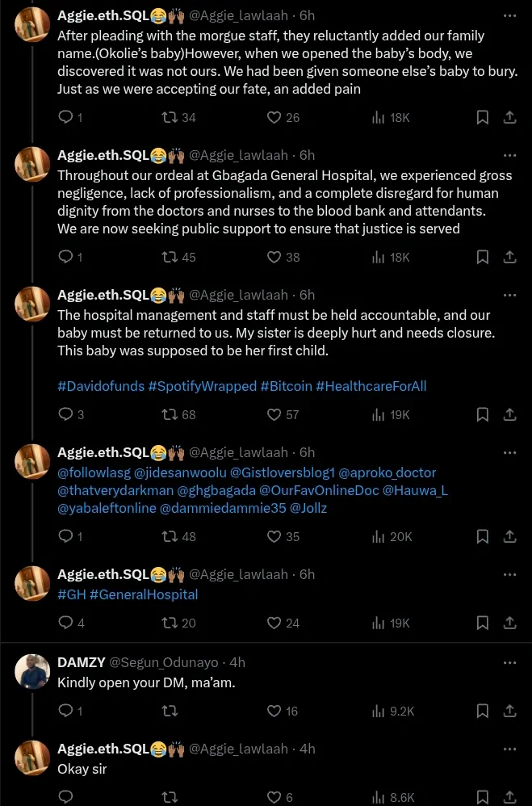Like the tweet with 57 likes
This screenshot has width=532, height=806.
[x=274, y=414]
